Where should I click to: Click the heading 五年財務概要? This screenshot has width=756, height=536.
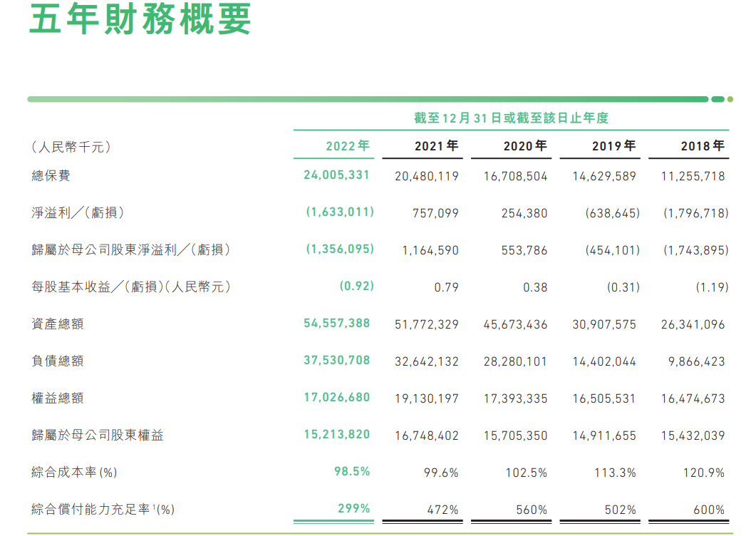pyautogui.click(x=140, y=19)
